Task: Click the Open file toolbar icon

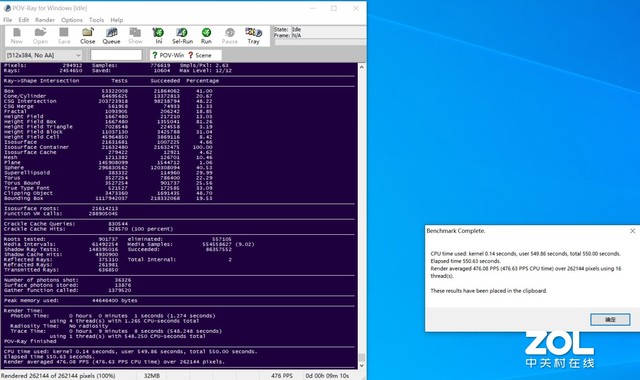Action: click(x=40, y=36)
